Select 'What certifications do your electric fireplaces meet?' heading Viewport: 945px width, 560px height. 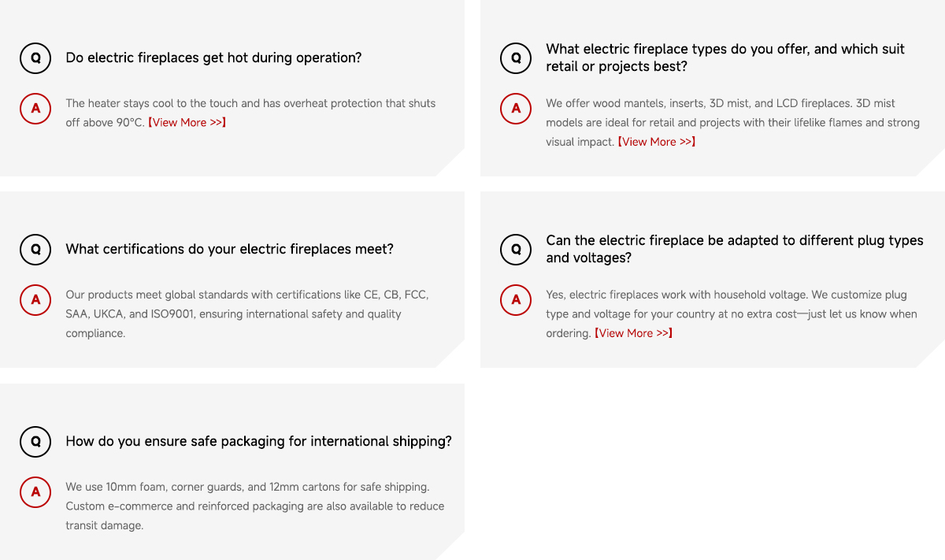click(229, 249)
